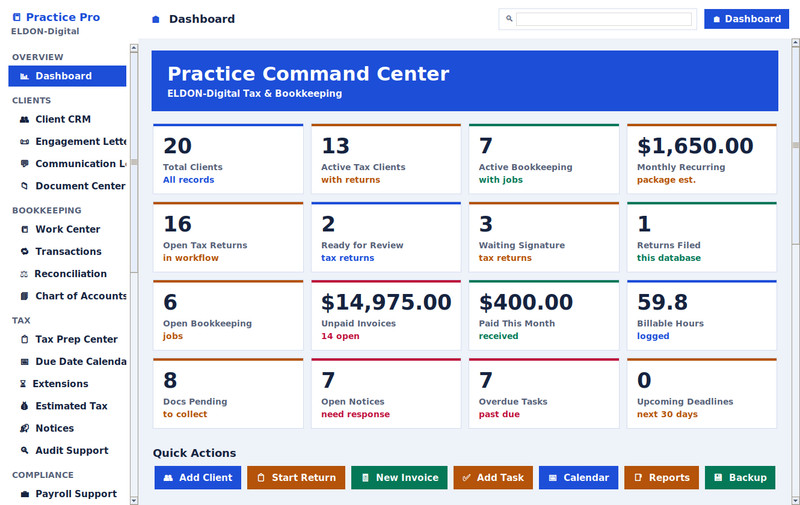Click the Client CRM people icon

[24, 119]
